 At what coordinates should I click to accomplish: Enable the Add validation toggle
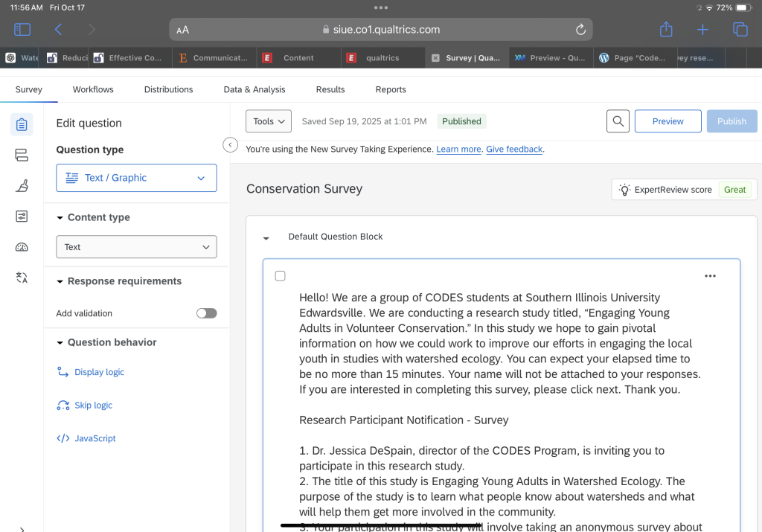206,313
